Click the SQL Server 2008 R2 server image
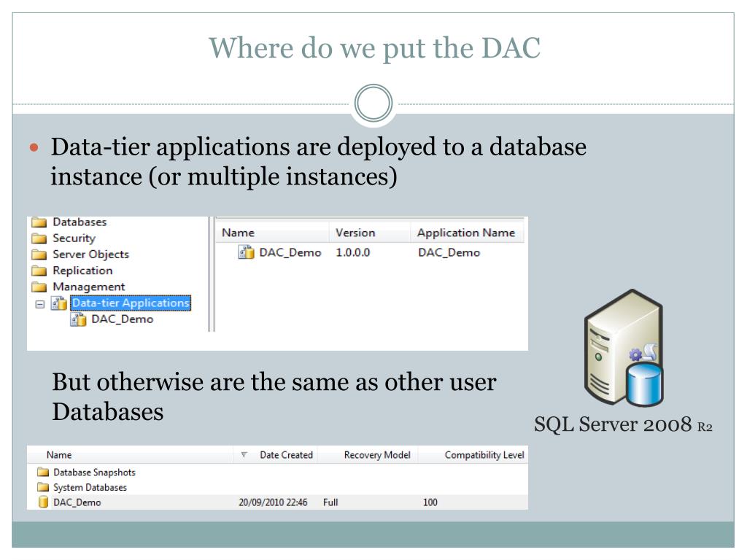This screenshot has width=747, height=560. [624, 348]
